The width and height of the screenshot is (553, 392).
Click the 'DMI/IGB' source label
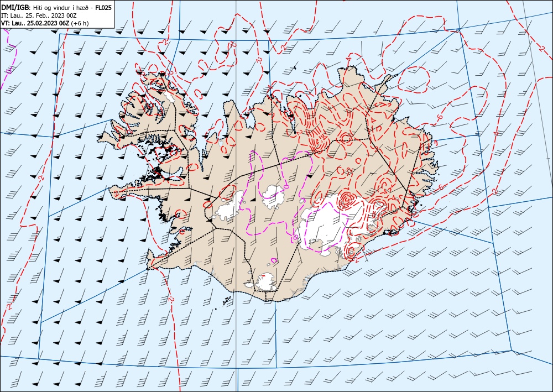[14, 7]
